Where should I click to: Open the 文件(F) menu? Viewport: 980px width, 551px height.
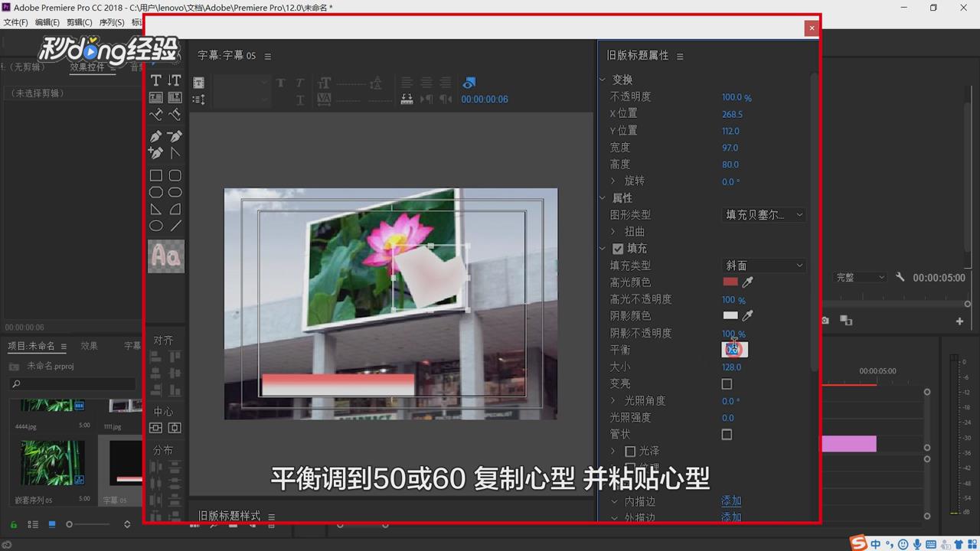coord(16,22)
